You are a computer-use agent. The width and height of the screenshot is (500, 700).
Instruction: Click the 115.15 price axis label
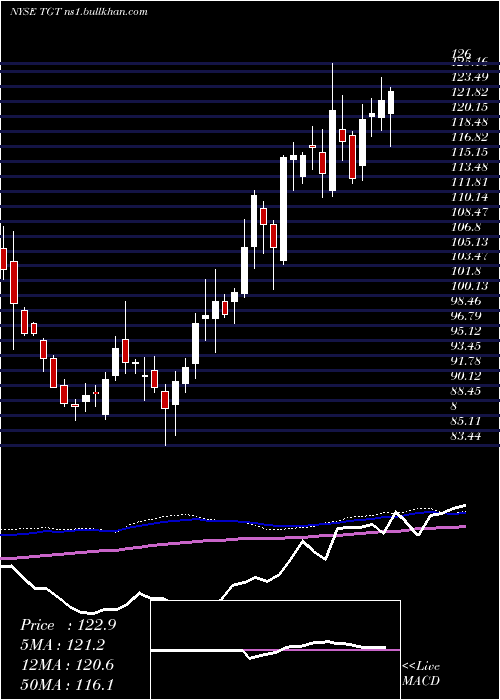[x=471, y=152]
